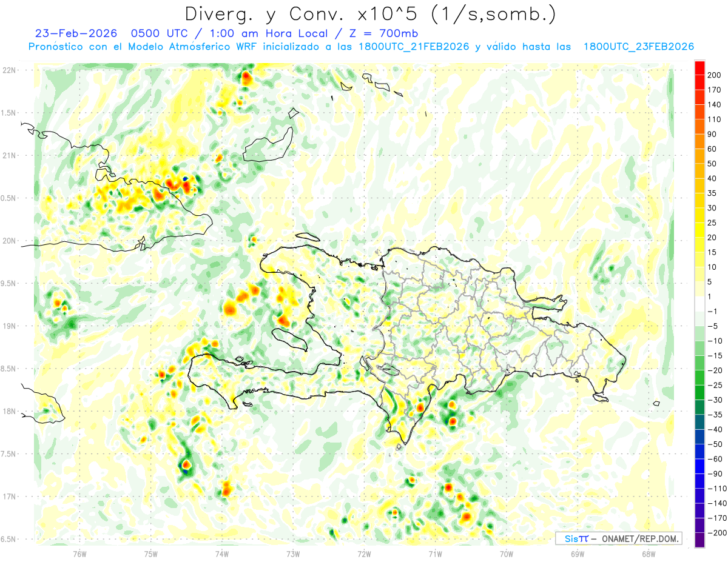Click the colorbar value '-30'

715,400
